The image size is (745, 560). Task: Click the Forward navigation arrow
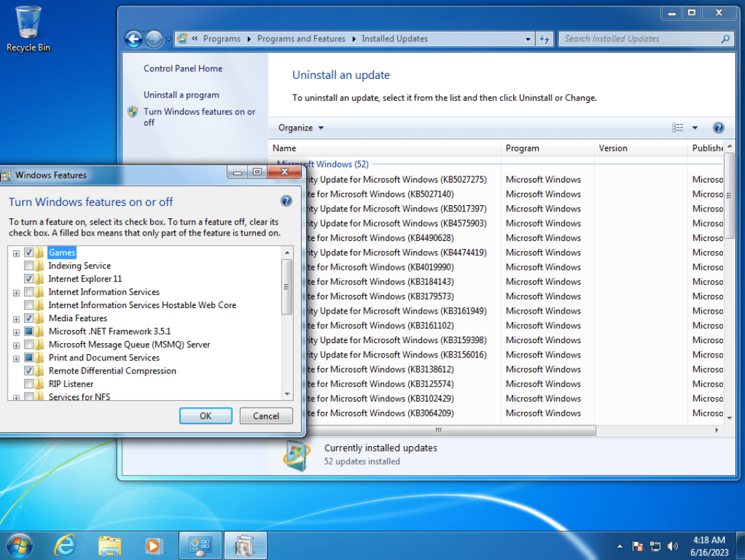click(x=154, y=39)
